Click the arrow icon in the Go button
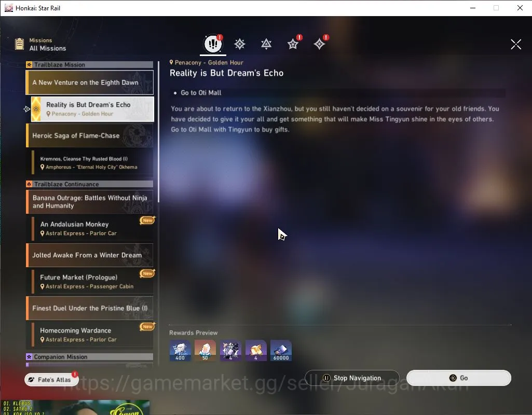 pos(453,378)
